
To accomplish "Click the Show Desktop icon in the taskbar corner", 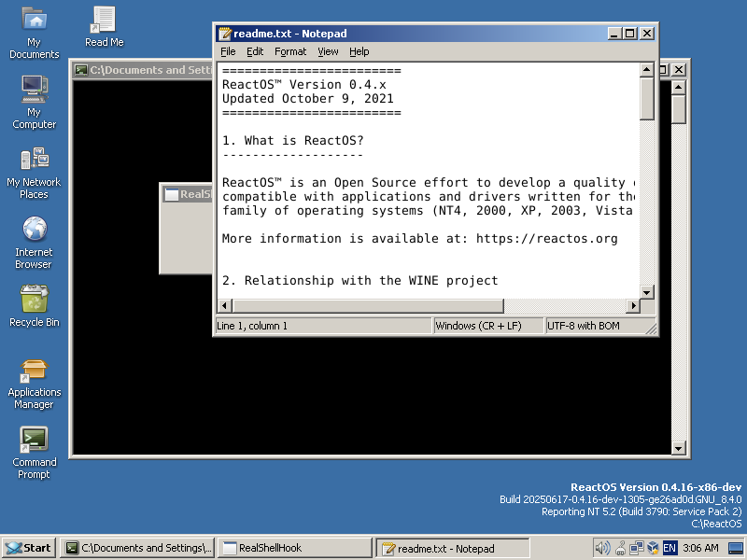I will coord(736,549).
